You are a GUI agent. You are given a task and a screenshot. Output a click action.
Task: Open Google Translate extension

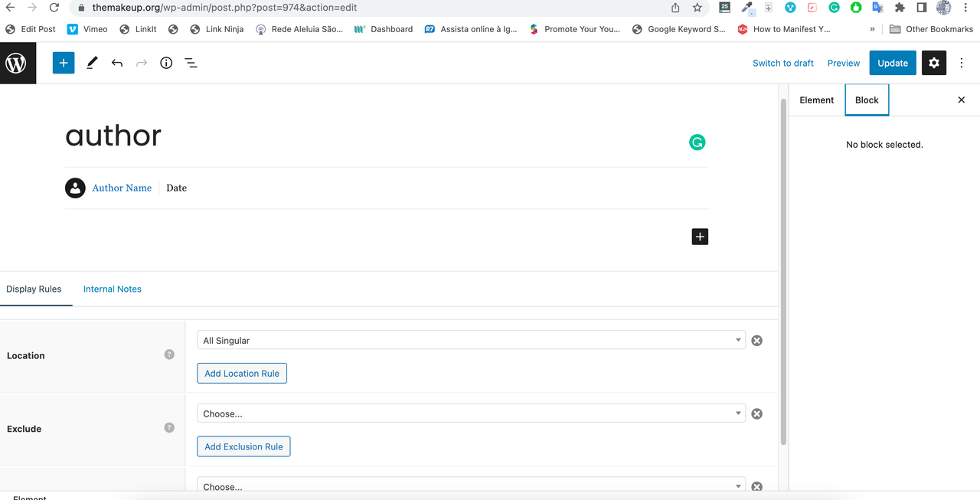tap(878, 8)
